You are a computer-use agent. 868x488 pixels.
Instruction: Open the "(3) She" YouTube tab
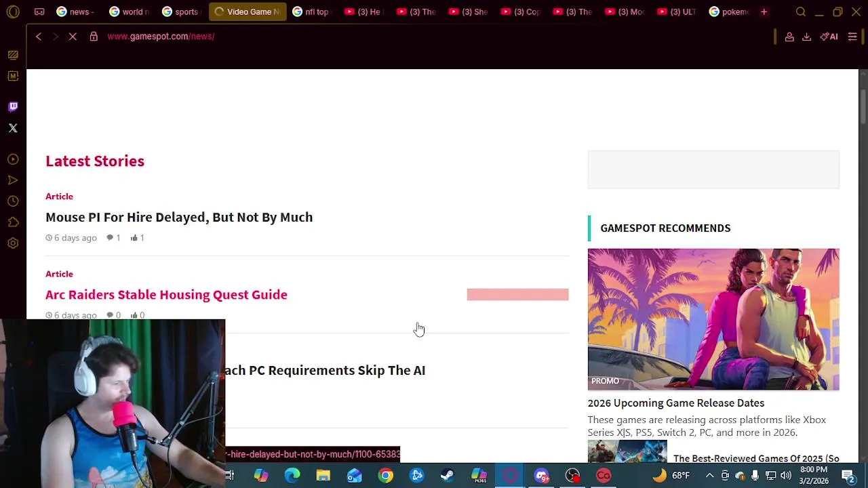click(x=469, y=12)
